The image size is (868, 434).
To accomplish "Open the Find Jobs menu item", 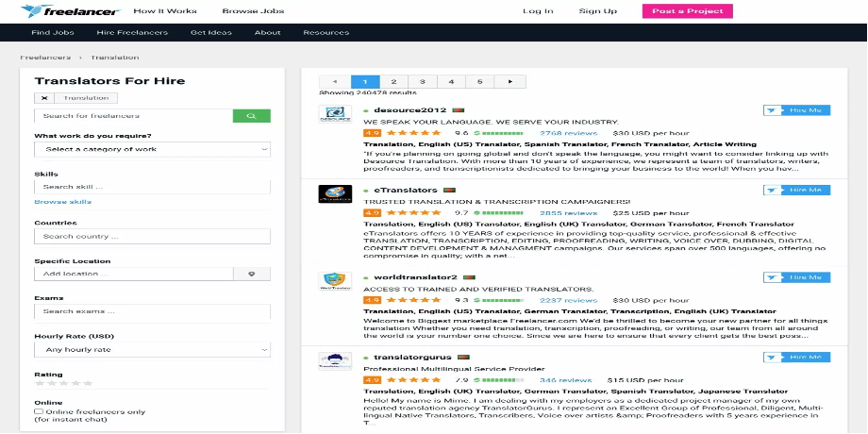I will (53, 33).
